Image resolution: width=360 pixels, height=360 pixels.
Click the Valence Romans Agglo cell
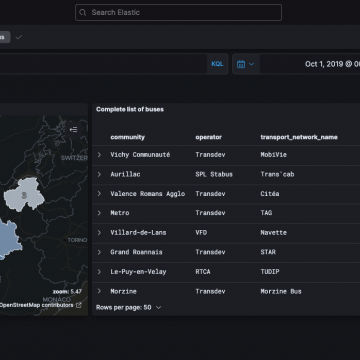pyautogui.click(x=148, y=194)
